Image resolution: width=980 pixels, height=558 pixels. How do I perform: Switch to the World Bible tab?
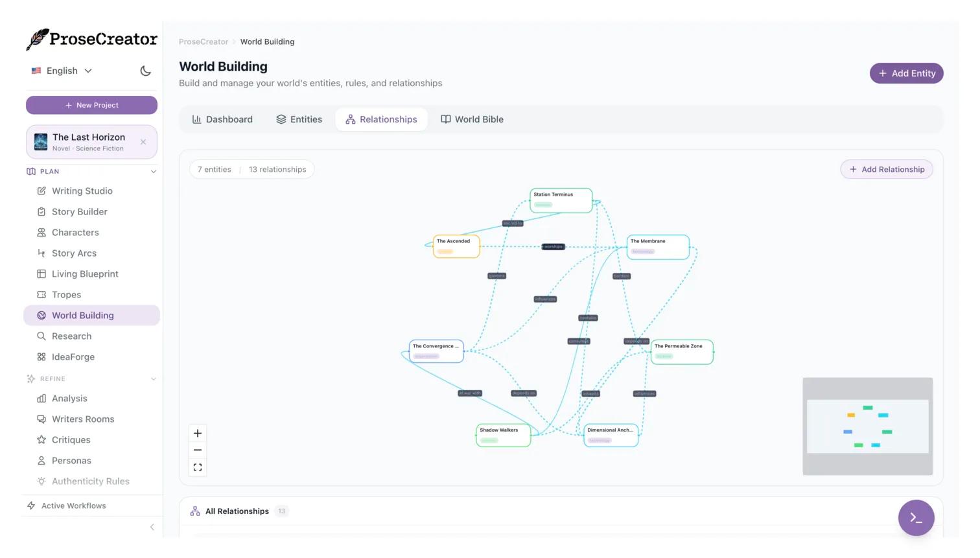472,119
